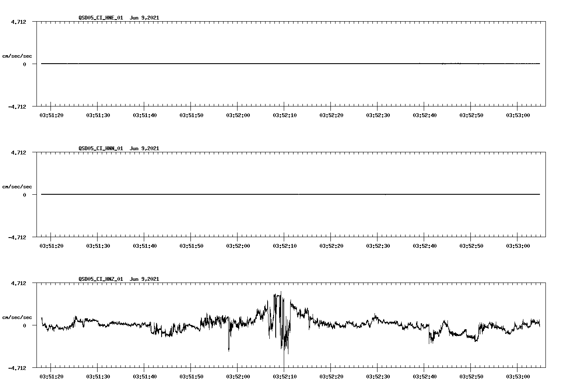The image size is (576, 392).
Task: Click the 03:52:50 time label on the HNN chart
Action: [471, 246]
